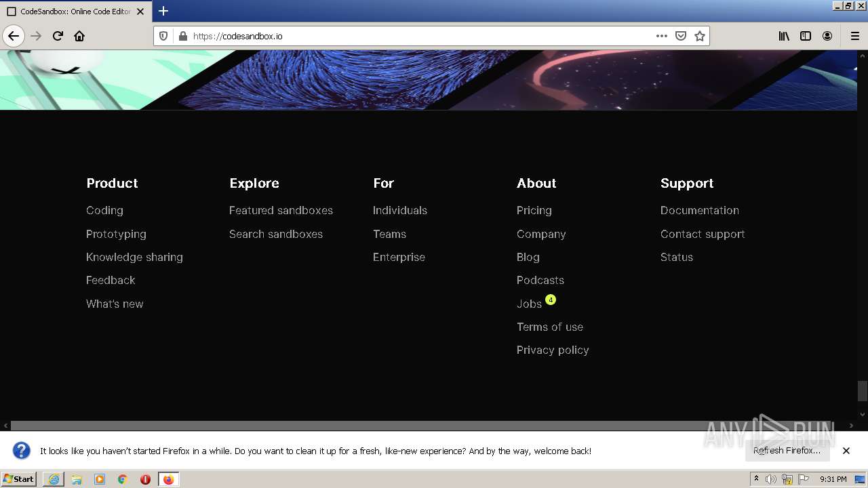View site security padlock details

point(182,36)
